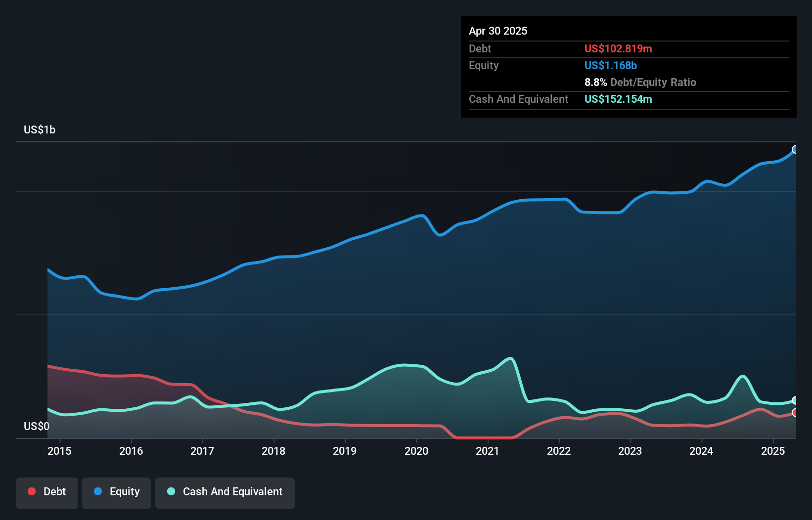Toggle the Cash And Equivalent legend button
Image resolution: width=812 pixels, height=520 pixels.
tap(225, 492)
